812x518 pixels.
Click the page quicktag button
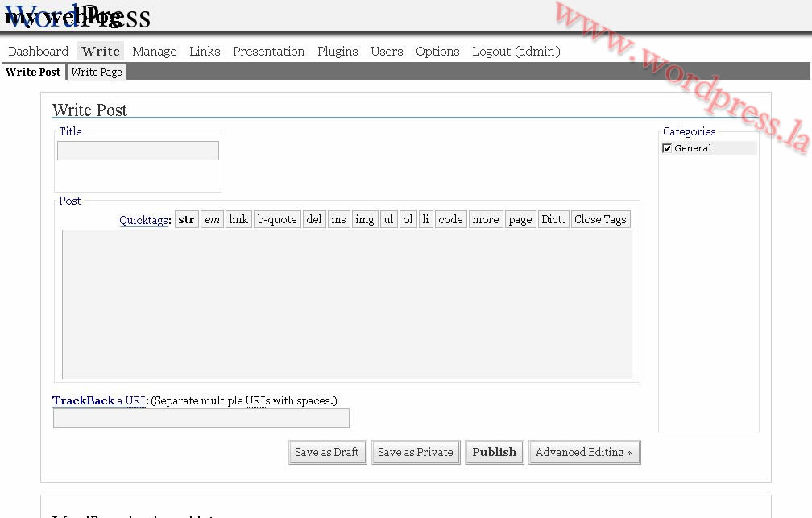[x=520, y=219]
